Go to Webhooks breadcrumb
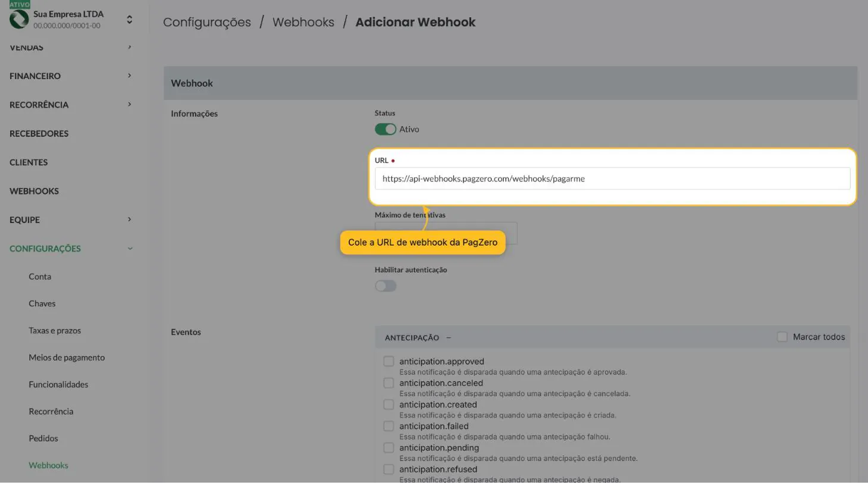Screen dimensions: 868x483 (303, 22)
